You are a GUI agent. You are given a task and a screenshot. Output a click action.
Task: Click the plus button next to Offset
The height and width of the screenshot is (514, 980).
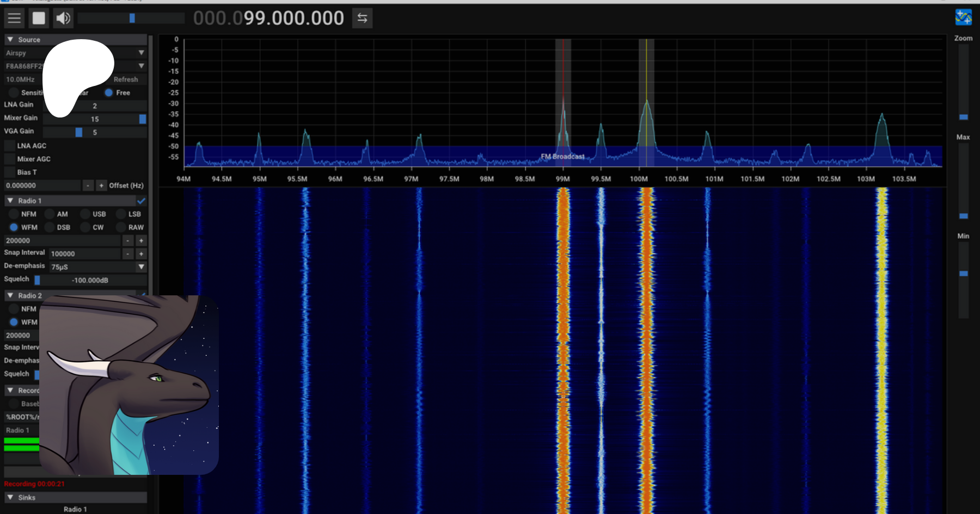point(101,185)
